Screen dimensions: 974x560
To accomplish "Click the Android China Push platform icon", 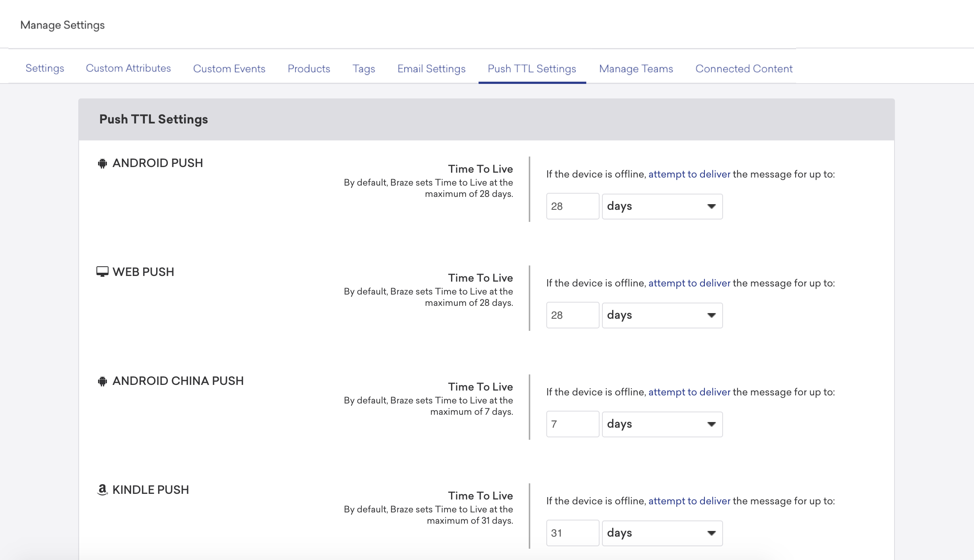I will (x=103, y=381).
